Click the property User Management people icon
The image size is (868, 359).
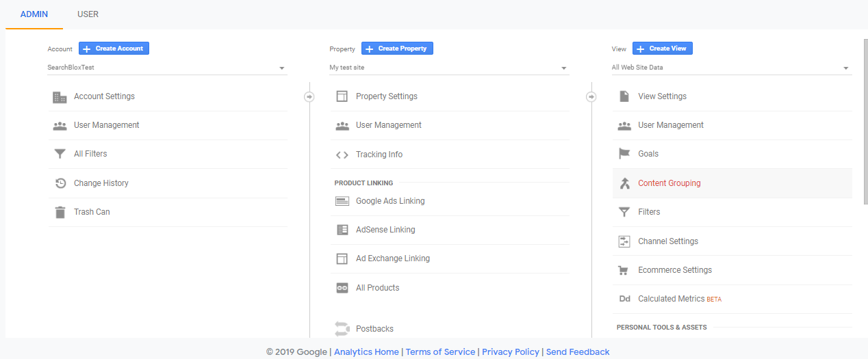342,125
